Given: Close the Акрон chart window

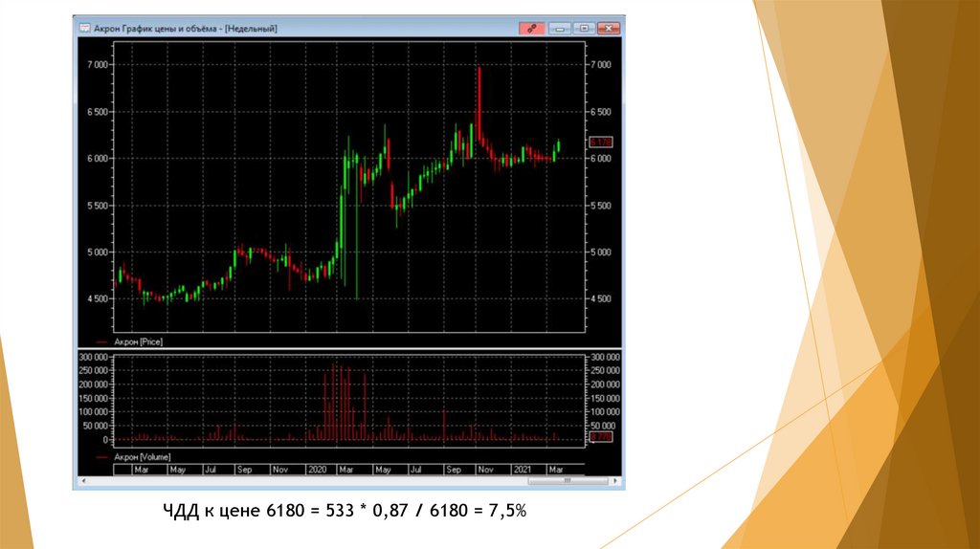Looking at the screenshot, I should tap(608, 28).
